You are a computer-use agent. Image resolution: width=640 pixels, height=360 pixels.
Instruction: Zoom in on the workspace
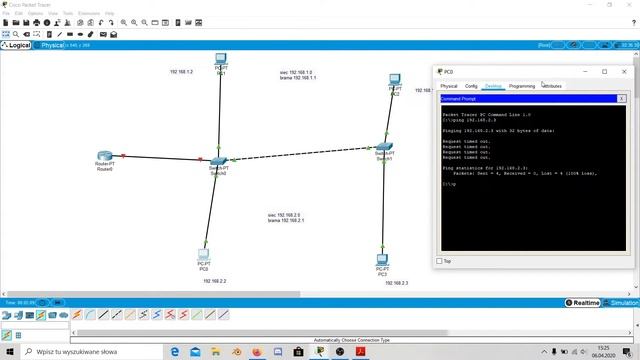click(x=124, y=23)
